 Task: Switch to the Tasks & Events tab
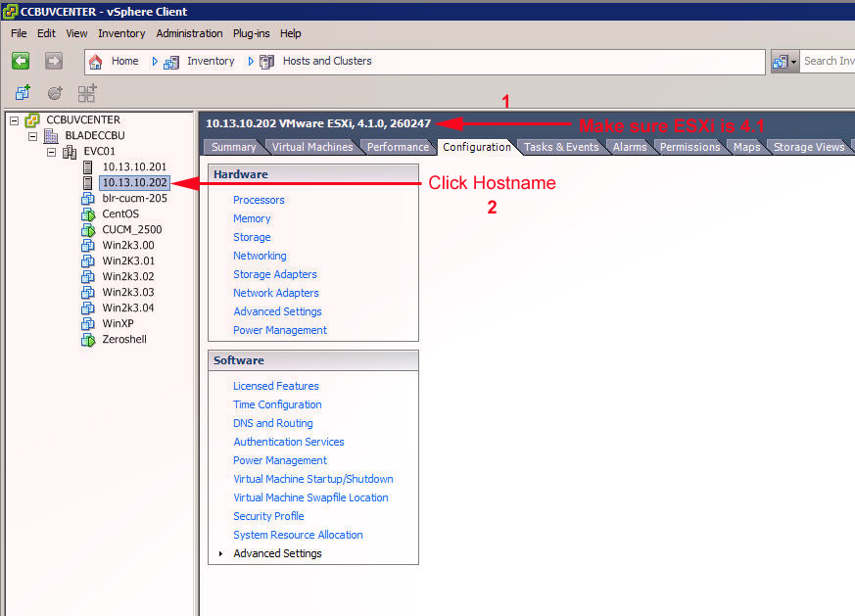[x=561, y=147]
